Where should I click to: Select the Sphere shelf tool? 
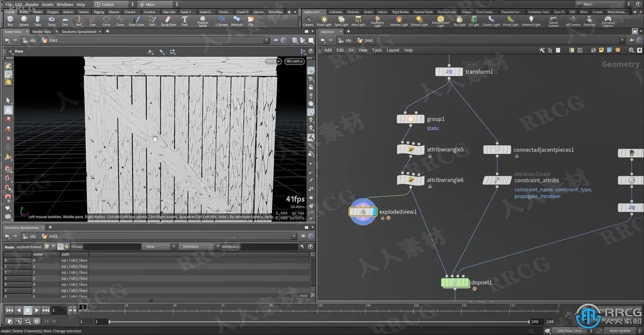(23, 21)
